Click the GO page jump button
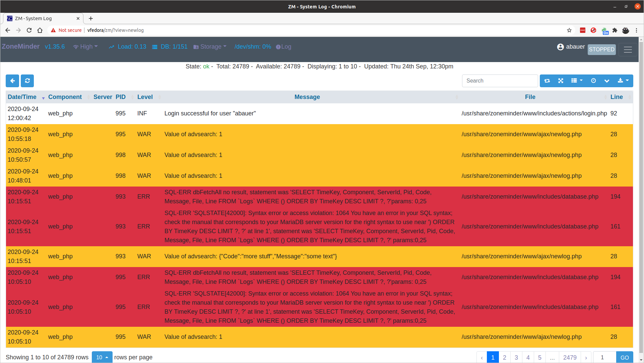This screenshot has width=644, height=363. (x=625, y=358)
